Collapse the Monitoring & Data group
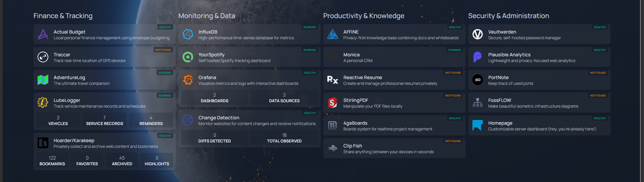The width and height of the screenshot is (644, 182). click(207, 16)
